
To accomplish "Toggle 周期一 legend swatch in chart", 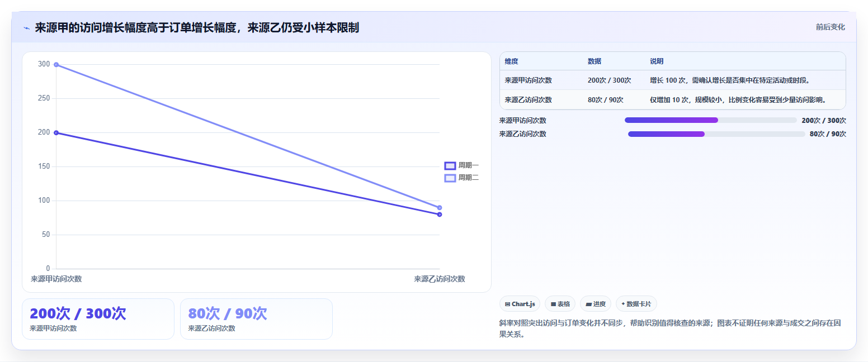I will point(450,165).
